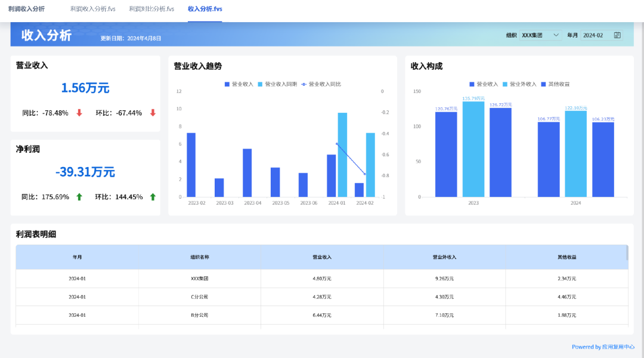Expand the 组织 XXX集团 dropdown

540,35
